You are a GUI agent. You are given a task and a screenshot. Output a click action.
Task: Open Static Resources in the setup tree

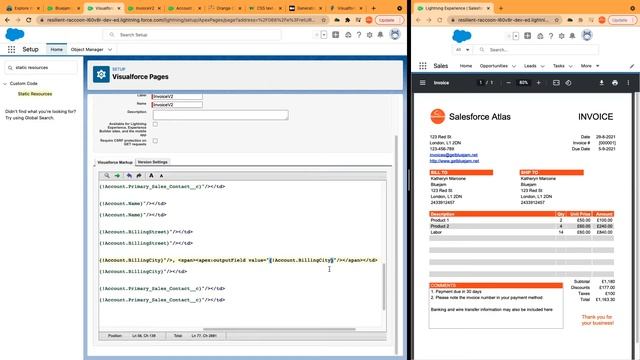(x=35, y=94)
